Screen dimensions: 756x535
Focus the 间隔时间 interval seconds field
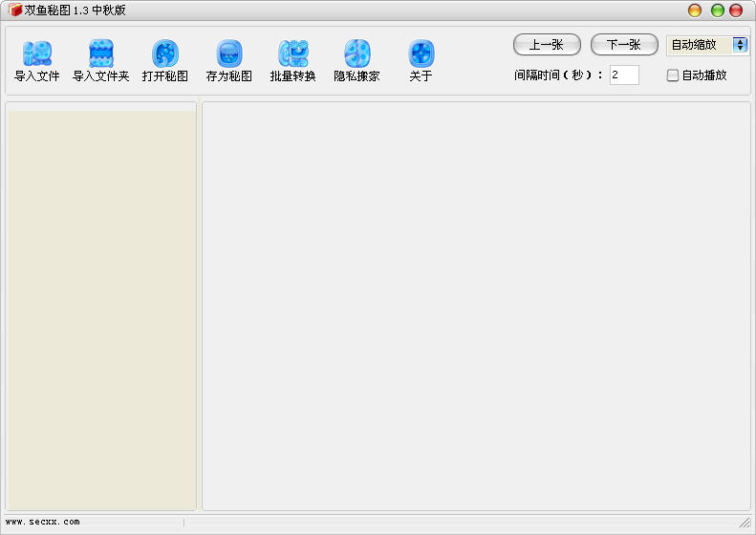click(624, 75)
